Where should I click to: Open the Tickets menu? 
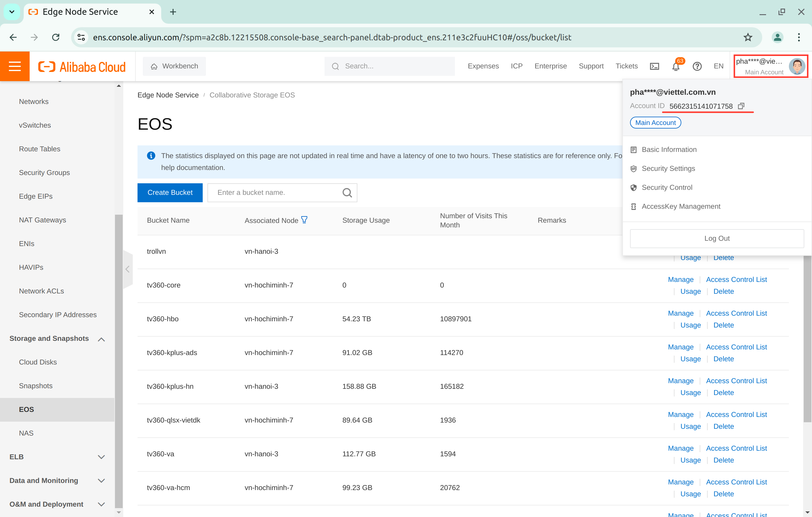point(626,66)
